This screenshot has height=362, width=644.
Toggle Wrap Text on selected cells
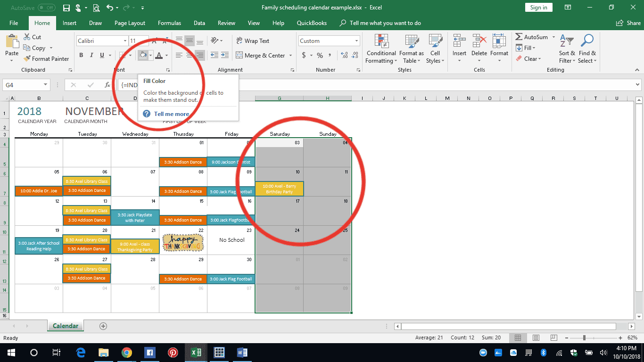pyautogui.click(x=253, y=41)
